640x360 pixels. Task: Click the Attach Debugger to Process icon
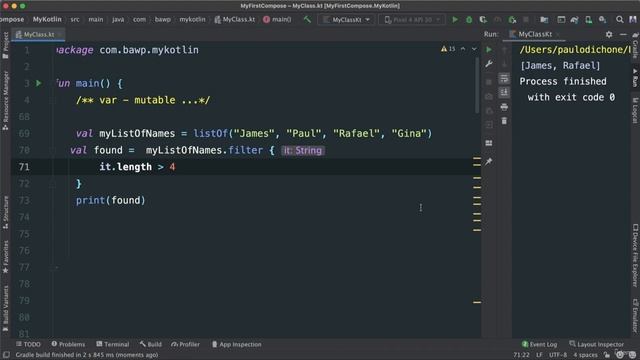click(512, 19)
